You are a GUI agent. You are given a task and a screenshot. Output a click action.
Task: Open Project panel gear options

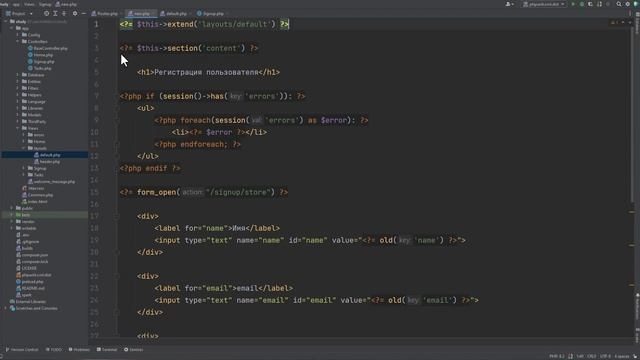(75, 13)
